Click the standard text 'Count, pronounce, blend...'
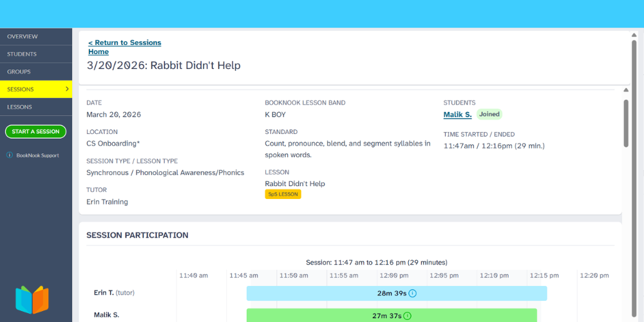 coord(348,149)
